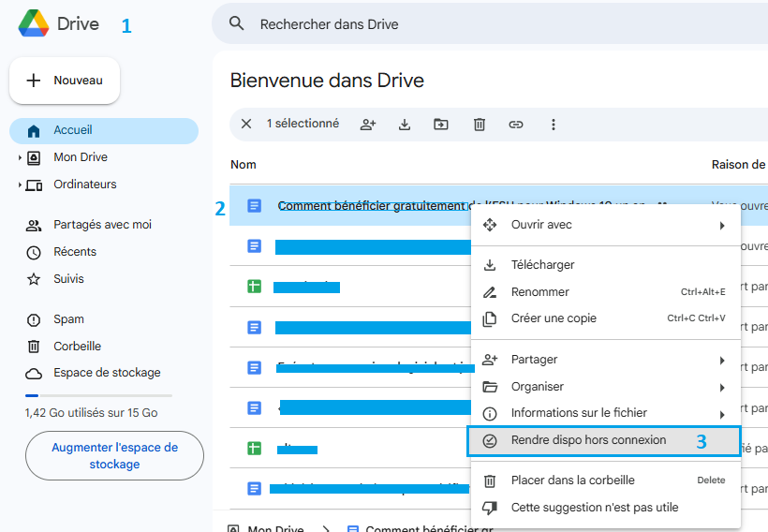Click the Google Drive logo
This screenshot has height=532, width=768.
pos(35,23)
